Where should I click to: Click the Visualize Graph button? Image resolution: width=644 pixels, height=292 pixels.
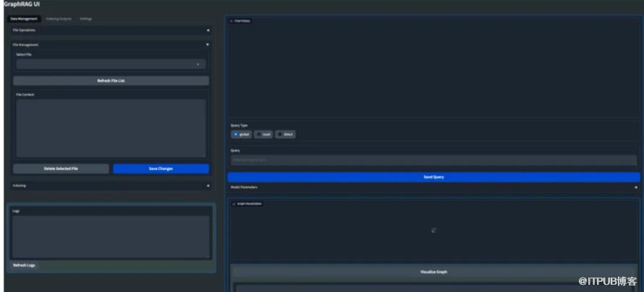tap(433, 272)
